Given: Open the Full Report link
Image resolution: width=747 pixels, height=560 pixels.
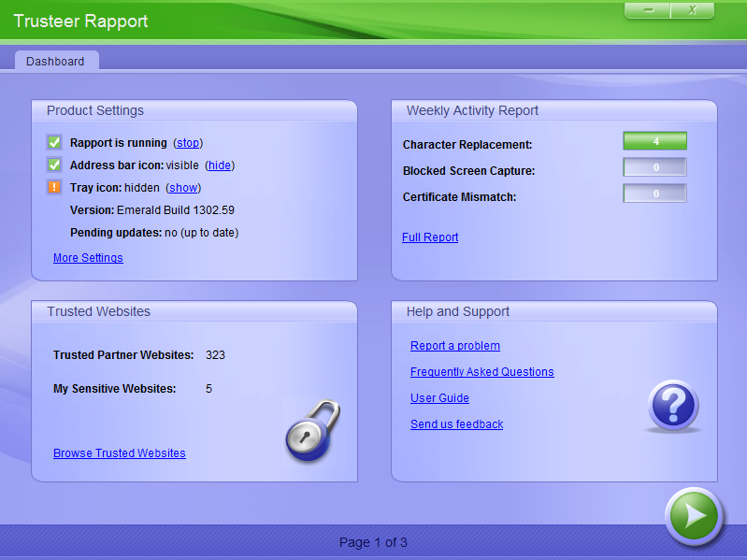Looking at the screenshot, I should [x=430, y=237].
